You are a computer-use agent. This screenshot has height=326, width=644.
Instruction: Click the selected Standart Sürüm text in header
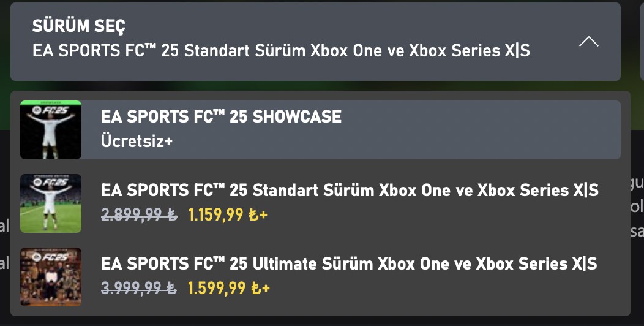click(281, 51)
